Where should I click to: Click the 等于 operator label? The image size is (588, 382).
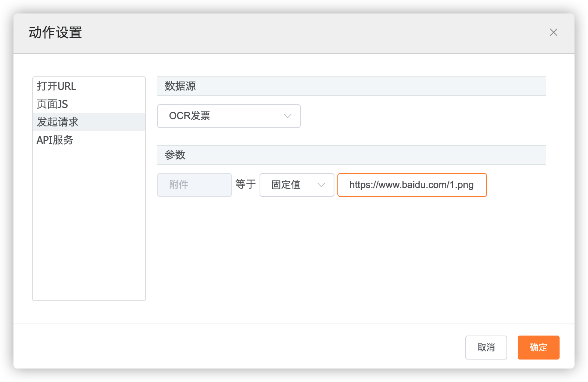245,184
